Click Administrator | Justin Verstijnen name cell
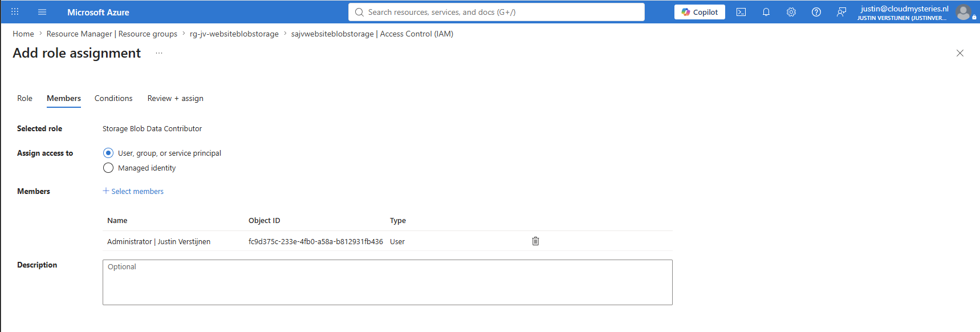Image resolution: width=980 pixels, height=332 pixels. pos(159,241)
